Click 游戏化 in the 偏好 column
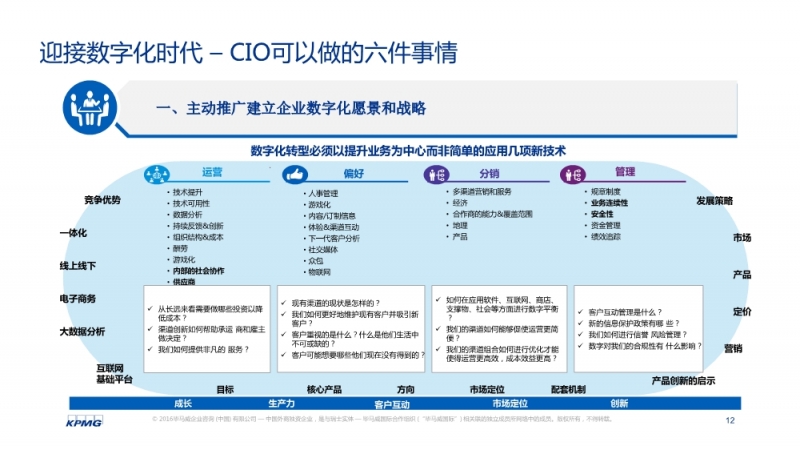 point(319,205)
